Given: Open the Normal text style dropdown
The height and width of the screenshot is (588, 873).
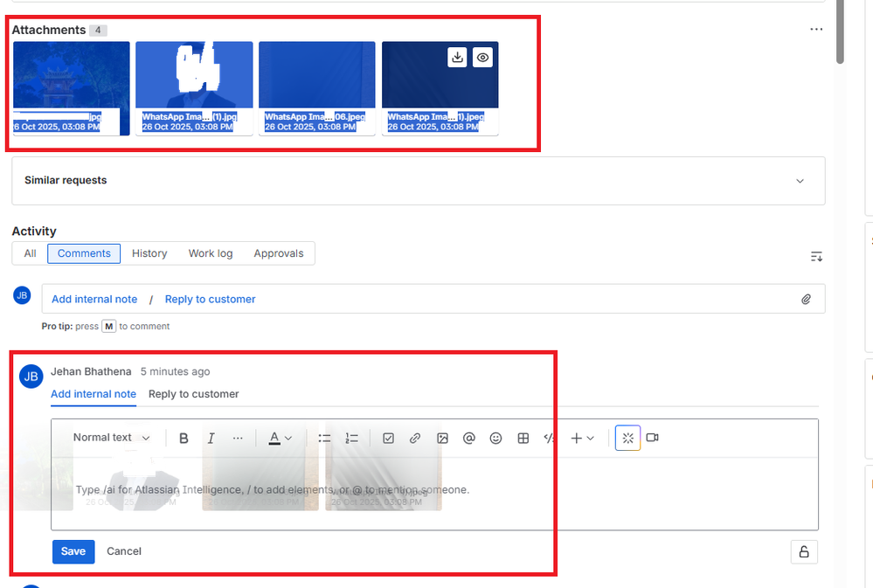Looking at the screenshot, I should (111, 438).
